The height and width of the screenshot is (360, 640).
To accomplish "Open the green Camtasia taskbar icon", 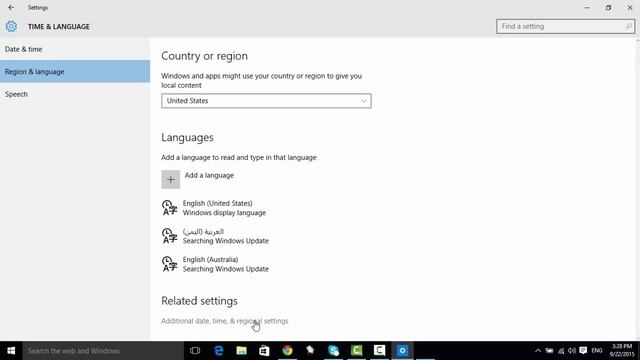I will point(356,351).
